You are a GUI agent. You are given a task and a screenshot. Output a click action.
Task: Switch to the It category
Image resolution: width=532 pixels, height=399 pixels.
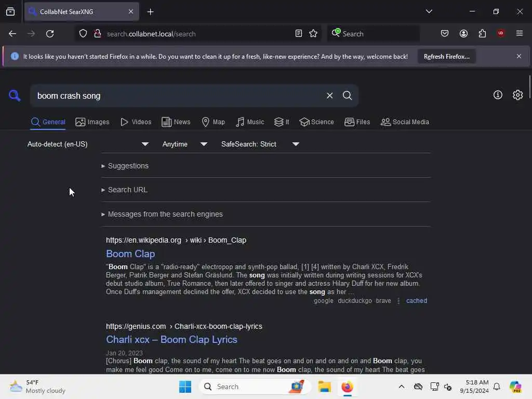(x=282, y=122)
